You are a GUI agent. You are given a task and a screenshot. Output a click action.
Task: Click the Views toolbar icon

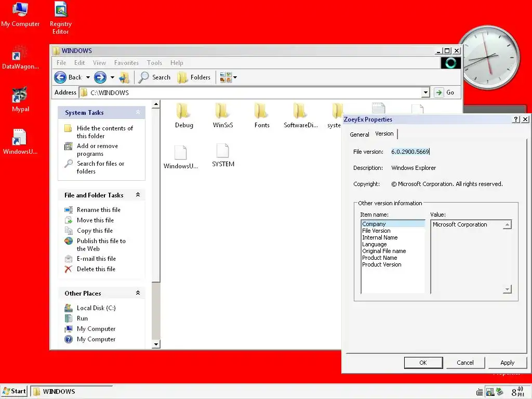tap(225, 77)
